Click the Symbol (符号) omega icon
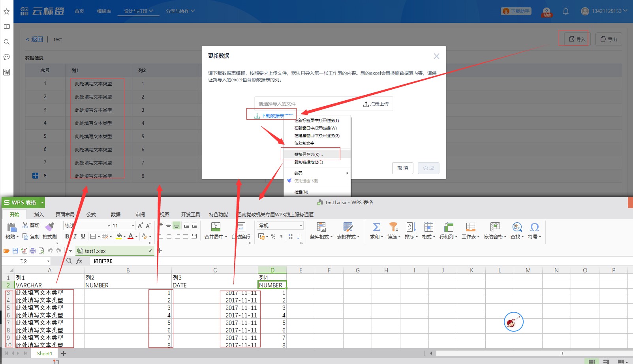 click(x=534, y=227)
